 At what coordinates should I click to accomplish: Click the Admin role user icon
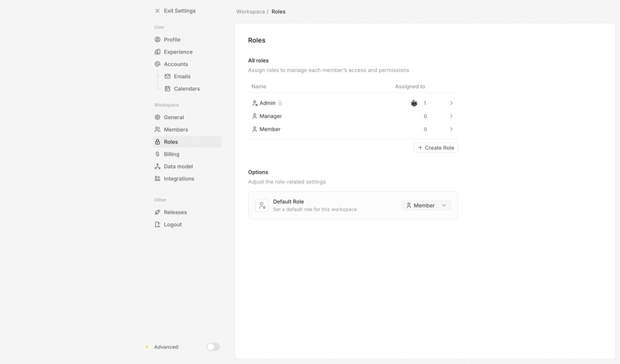(x=255, y=103)
